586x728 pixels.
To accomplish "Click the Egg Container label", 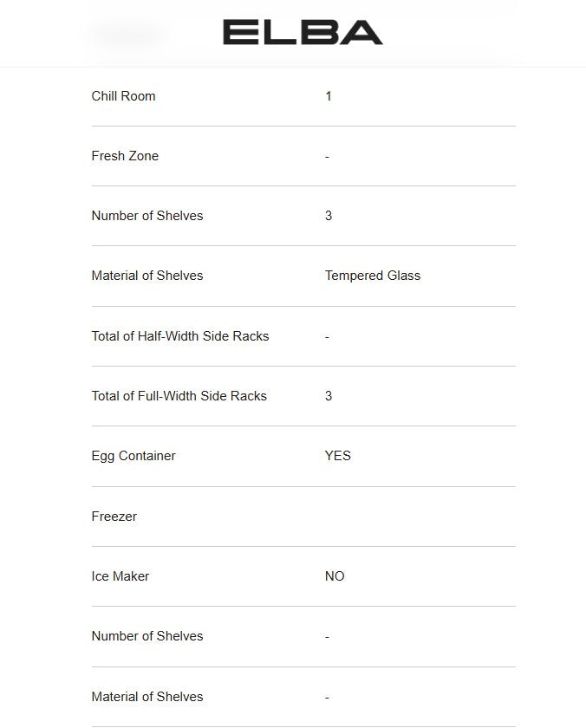I will (x=133, y=456).
